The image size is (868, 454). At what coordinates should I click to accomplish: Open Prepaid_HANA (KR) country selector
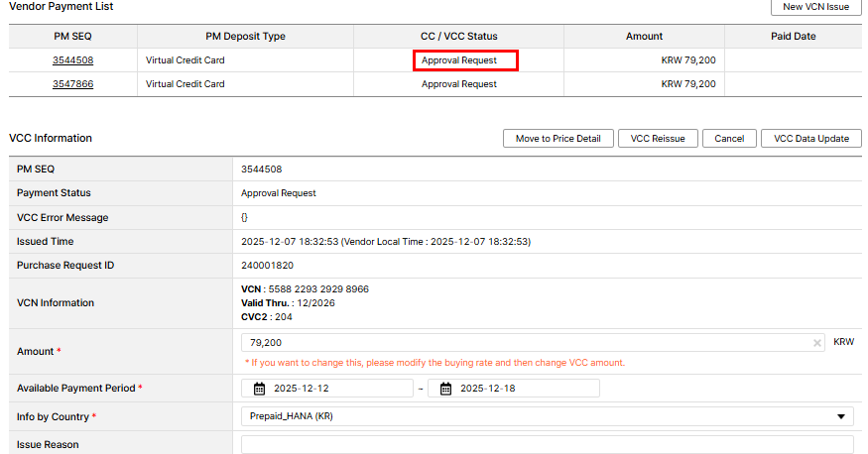tap(547, 417)
